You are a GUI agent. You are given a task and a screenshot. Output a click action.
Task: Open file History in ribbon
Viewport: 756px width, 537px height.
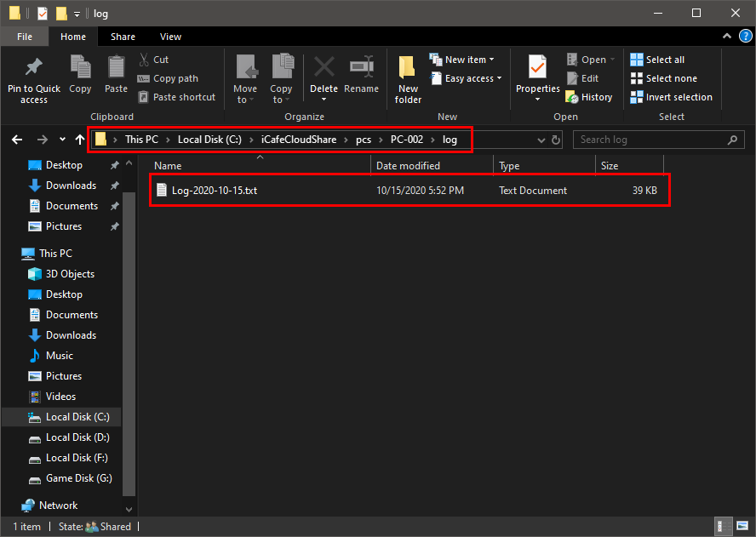(589, 97)
